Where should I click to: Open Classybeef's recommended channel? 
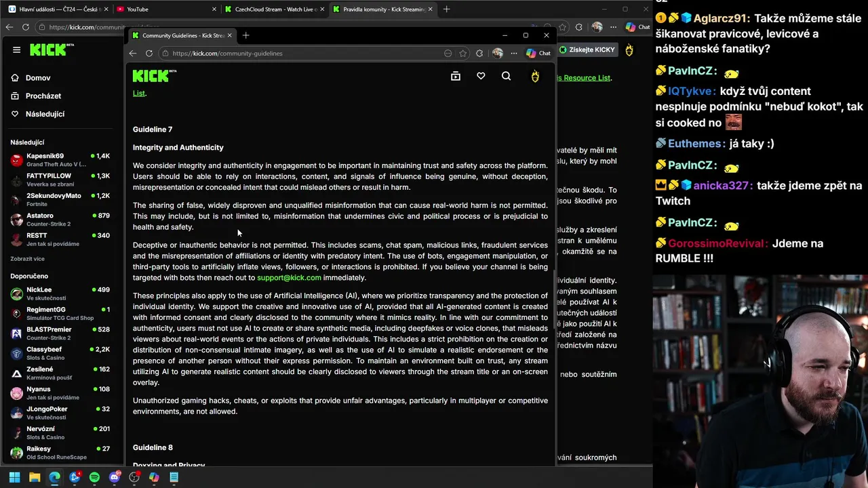(x=60, y=353)
